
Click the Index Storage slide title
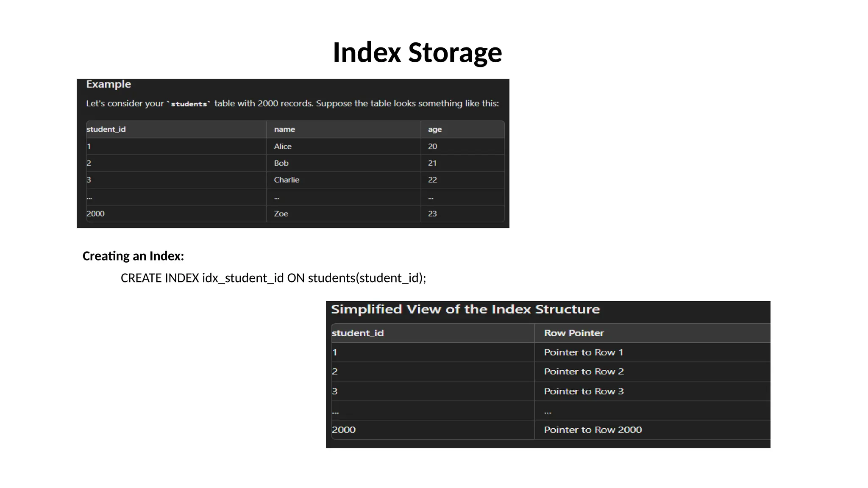417,53
